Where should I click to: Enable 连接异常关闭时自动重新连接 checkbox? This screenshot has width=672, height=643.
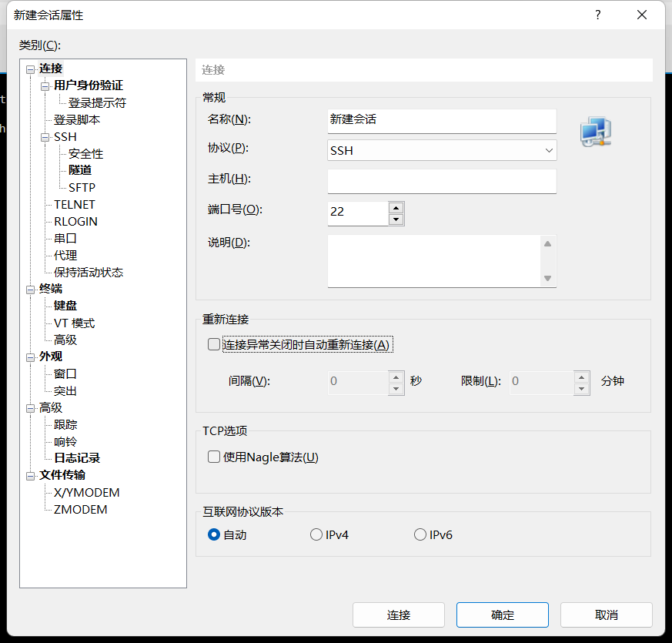(x=213, y=344)
